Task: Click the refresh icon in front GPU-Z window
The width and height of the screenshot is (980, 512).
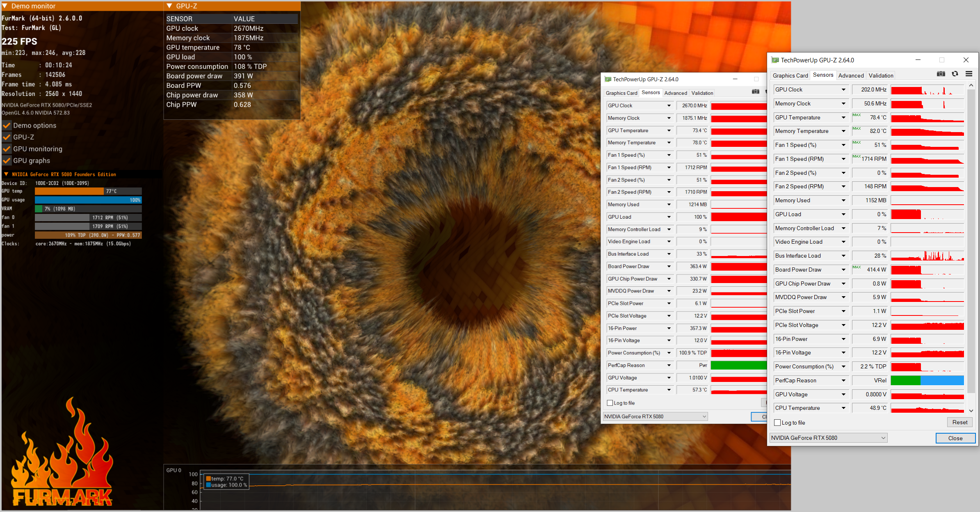Action: click(x=955, y=74)
